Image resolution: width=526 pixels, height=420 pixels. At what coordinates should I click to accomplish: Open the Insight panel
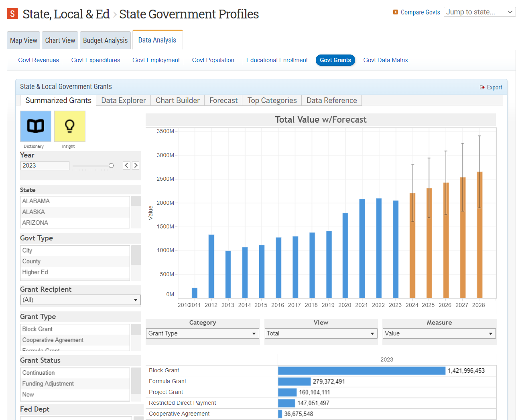click(69, 126)
